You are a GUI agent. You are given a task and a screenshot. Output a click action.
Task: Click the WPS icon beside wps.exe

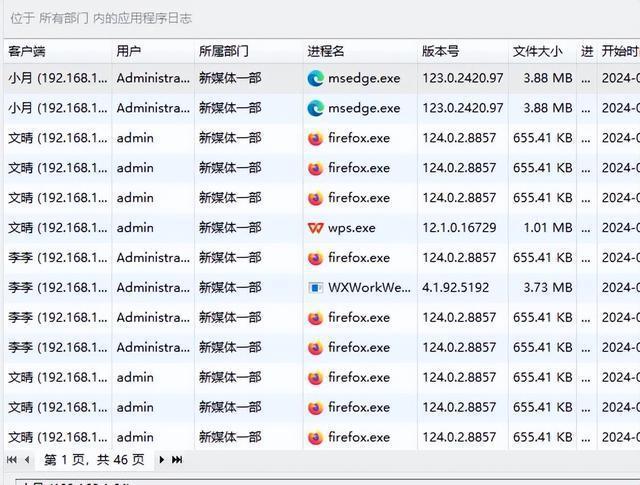point(316,228)
